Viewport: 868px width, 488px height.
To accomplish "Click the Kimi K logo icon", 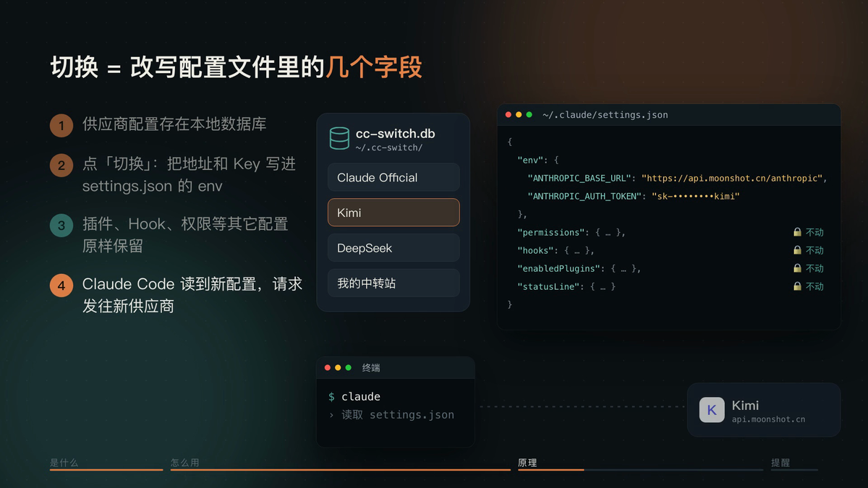I will point(712,410).
